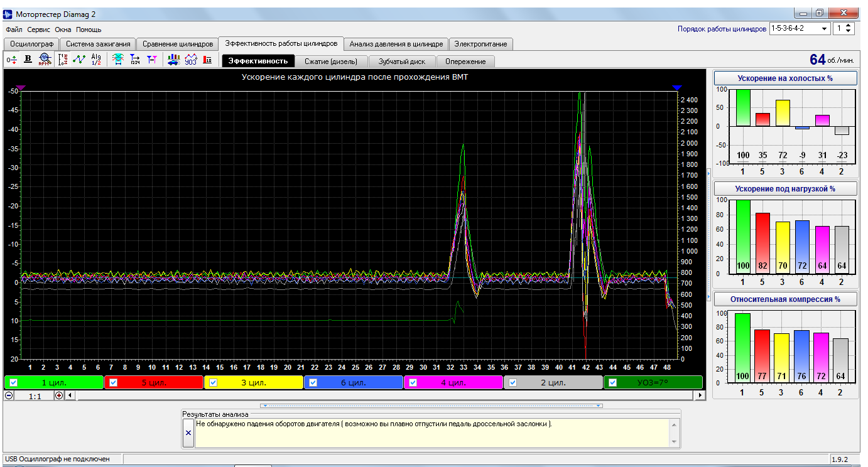Click the chart scrollbar left arrow

coord(70,395)
